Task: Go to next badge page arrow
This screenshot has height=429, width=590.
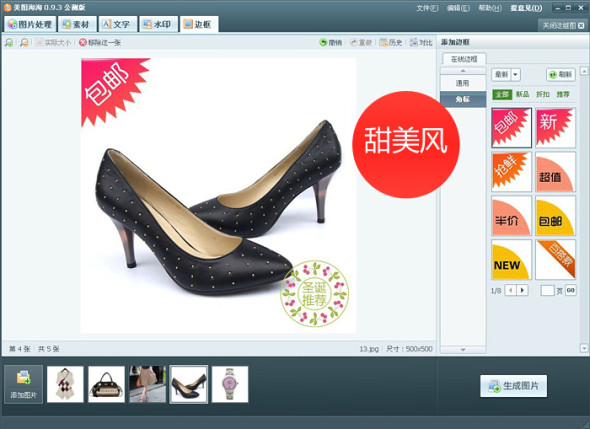Action: (522, 290)
